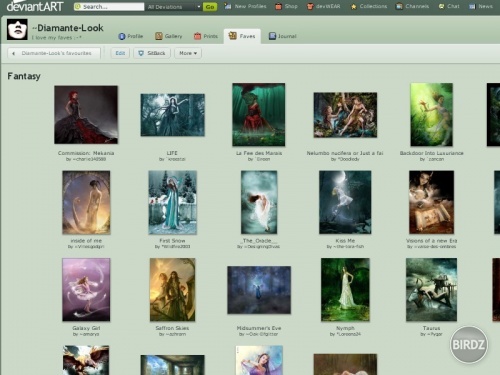Open the Nymph artwork thumbnail
Screen dimensions: 500x375
[x=345, y=290]
